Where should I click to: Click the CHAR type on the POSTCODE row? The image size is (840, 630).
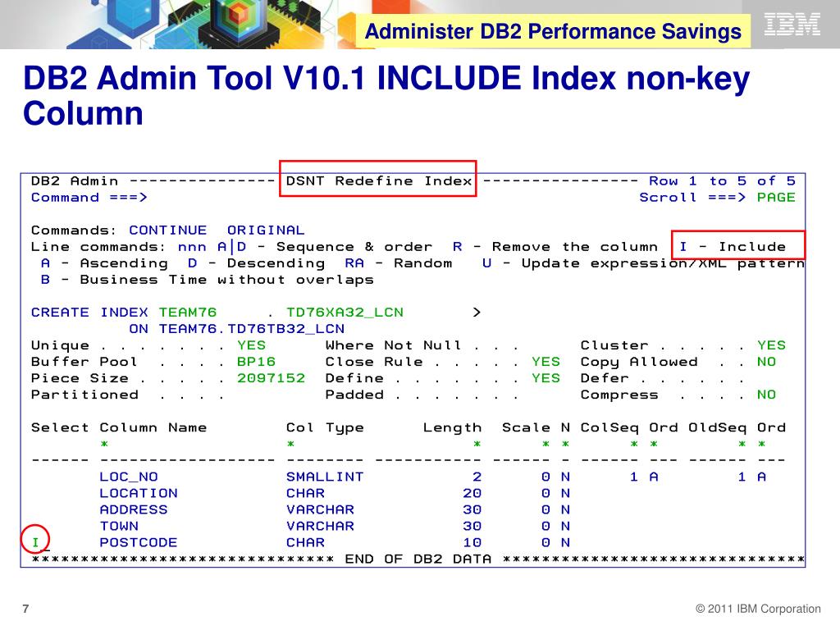(305, 543)
